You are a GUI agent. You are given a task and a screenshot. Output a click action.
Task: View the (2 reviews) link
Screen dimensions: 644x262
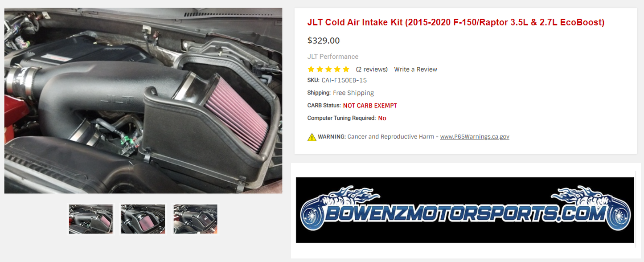pos(372,70)
